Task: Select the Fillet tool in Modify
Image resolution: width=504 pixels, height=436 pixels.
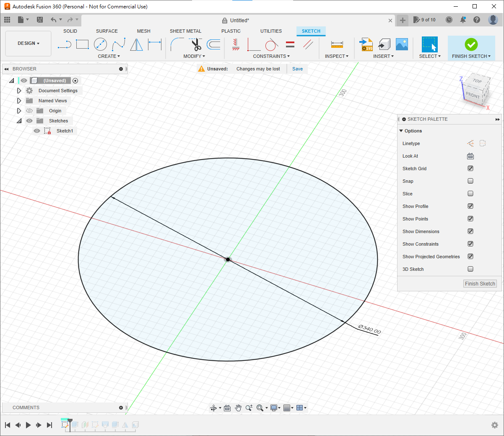Action: (177, 44)
